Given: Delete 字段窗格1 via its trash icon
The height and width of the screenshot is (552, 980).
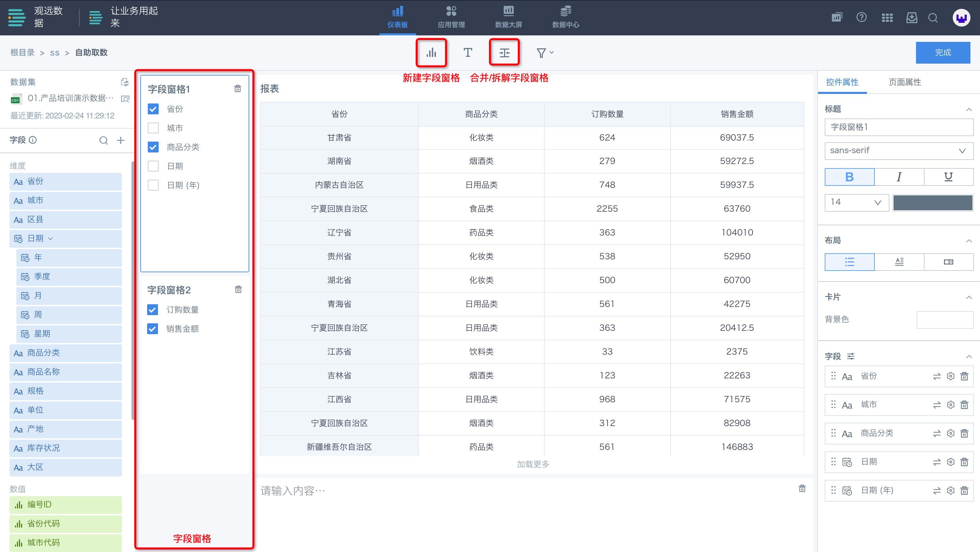Looking at the screenshot, I should [x=237, y=88].
